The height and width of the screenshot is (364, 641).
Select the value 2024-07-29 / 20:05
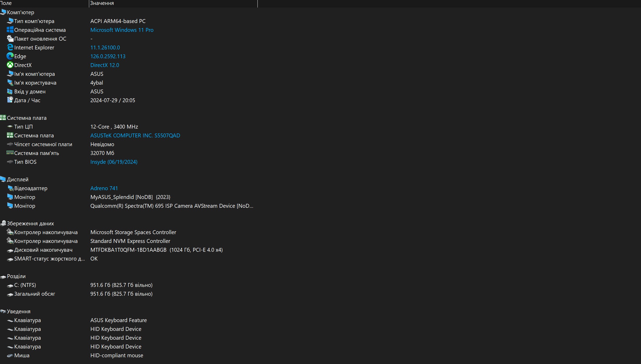pyautogui.click(x=113, y=100)
